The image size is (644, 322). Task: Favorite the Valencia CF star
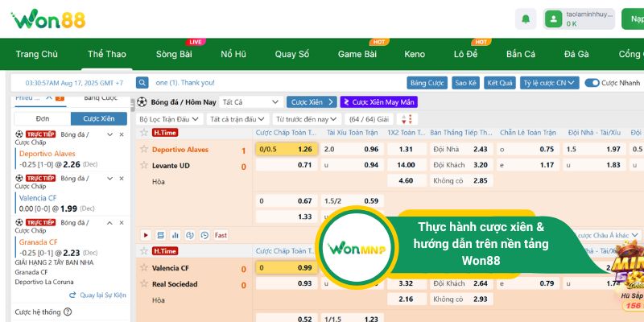(144, 268)
